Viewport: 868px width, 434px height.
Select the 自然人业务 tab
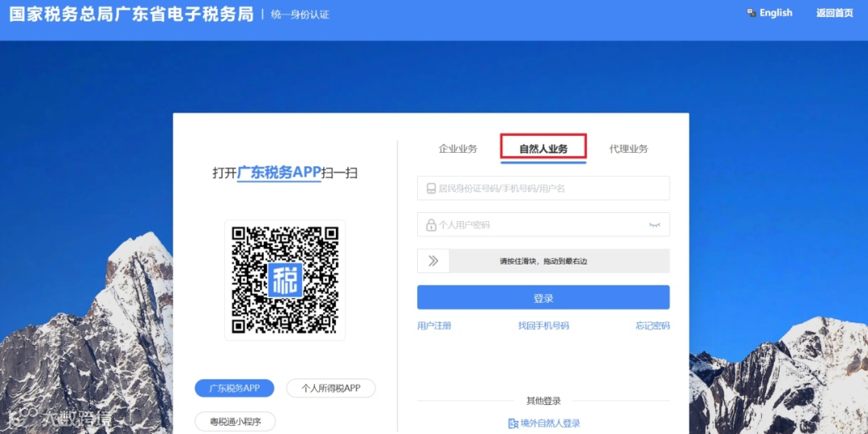(543, 149)
